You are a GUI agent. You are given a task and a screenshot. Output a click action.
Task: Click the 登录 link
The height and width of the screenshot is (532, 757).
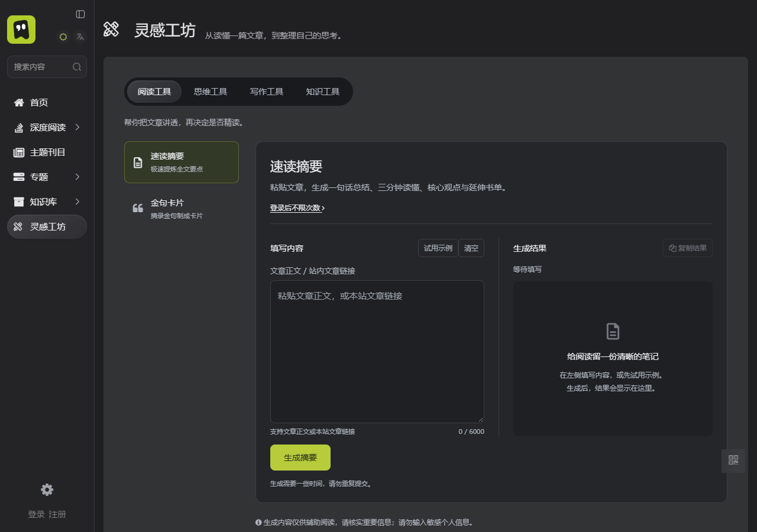[x=36, y=515]
